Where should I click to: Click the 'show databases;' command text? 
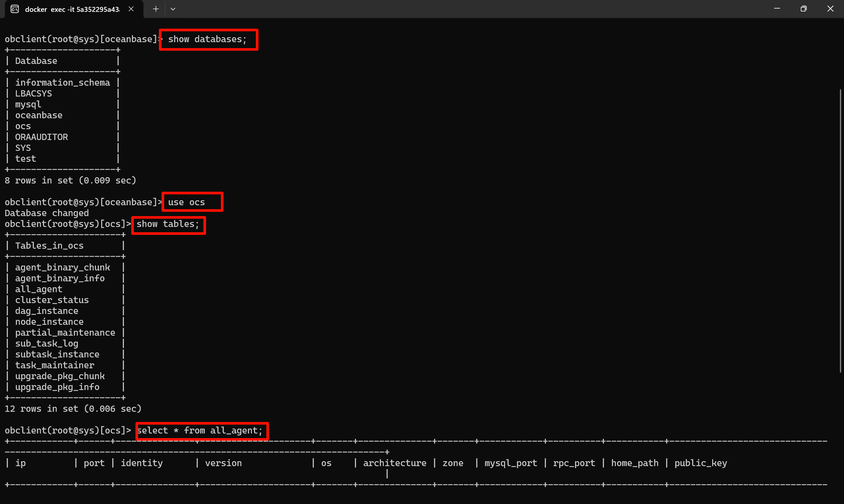(207, 40)
